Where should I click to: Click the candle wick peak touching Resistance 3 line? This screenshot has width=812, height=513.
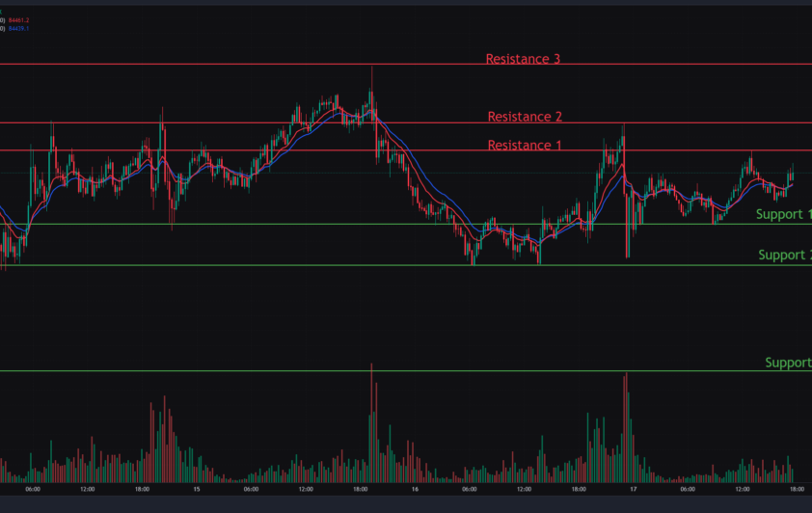coord(371,68)
